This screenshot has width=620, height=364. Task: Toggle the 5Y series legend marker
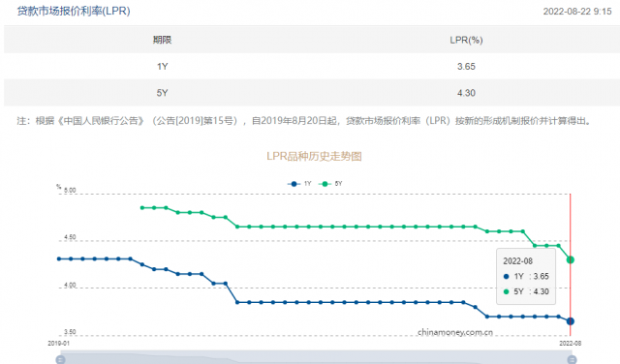tap(325, 184)
